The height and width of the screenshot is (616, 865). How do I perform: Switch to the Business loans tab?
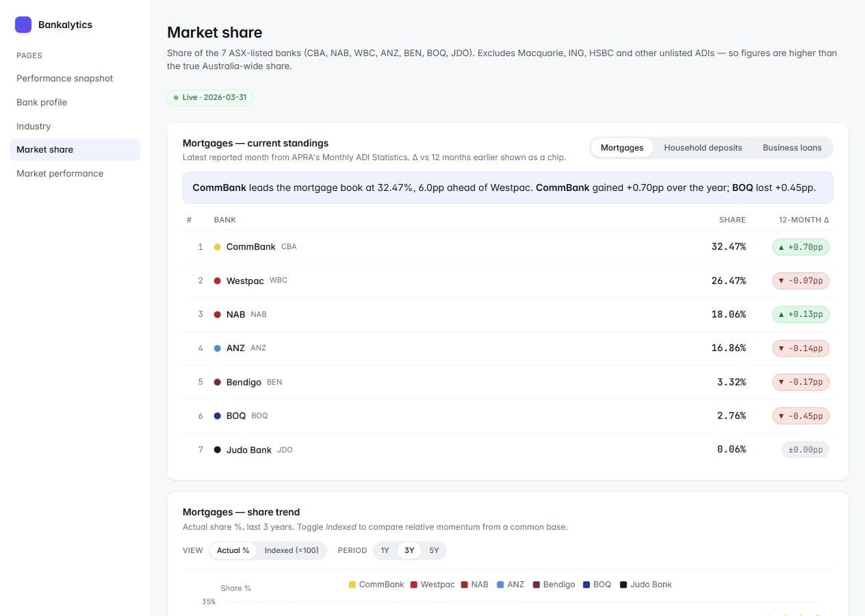(792, 148)
